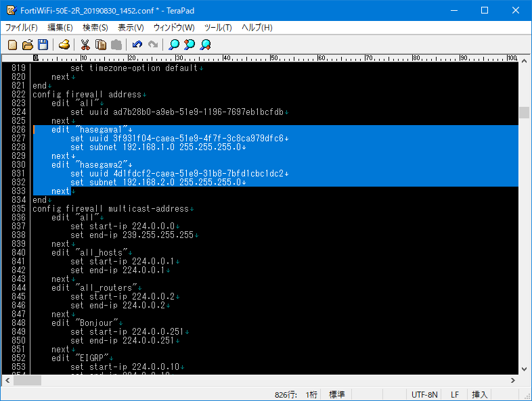This screenshot has width=532, height=401.
Task: Save the file with the floppy disk icon
Action: pos(43,45)
